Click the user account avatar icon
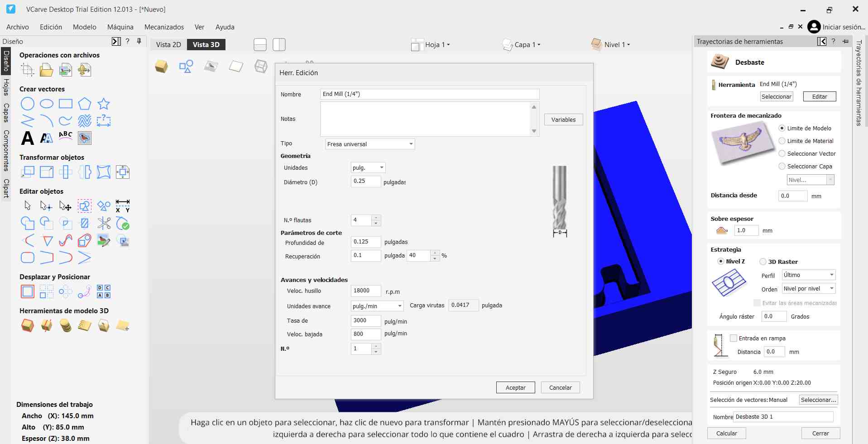 (x=814, y=27)
